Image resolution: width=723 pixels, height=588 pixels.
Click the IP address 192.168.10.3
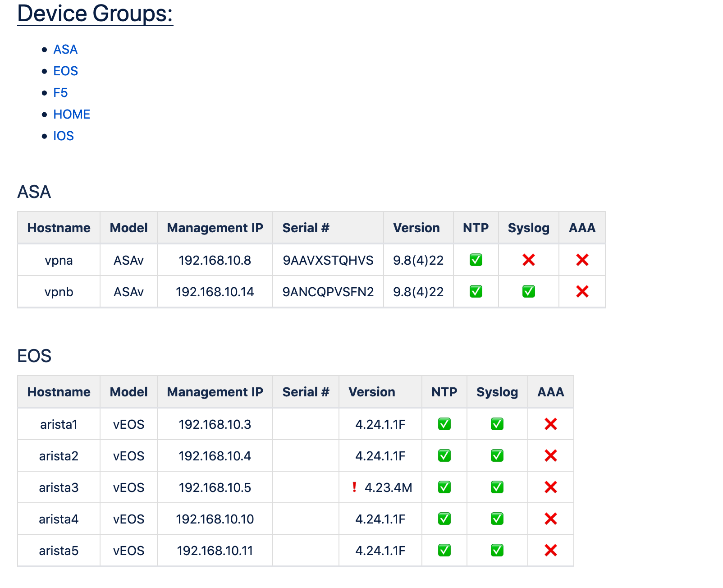(215, 424)
